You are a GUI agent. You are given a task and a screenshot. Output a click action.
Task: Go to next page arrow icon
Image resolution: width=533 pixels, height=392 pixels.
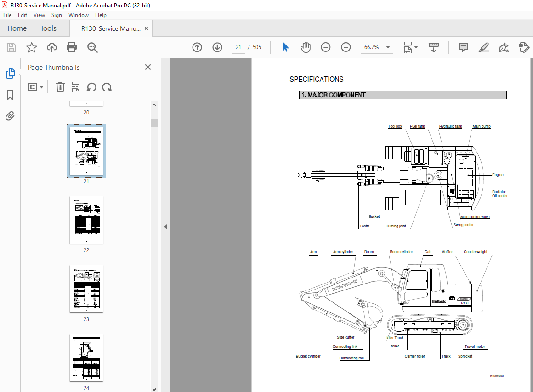coord(217,47)
